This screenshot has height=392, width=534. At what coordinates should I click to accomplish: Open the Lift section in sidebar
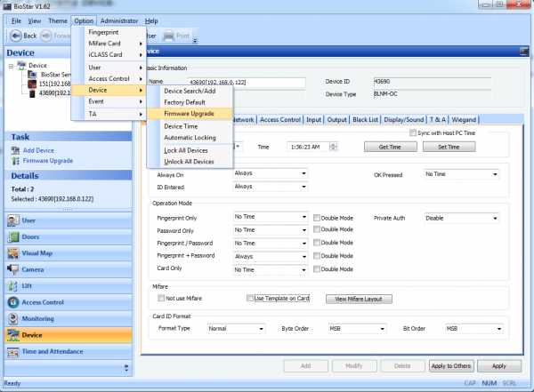click(27, 285)
